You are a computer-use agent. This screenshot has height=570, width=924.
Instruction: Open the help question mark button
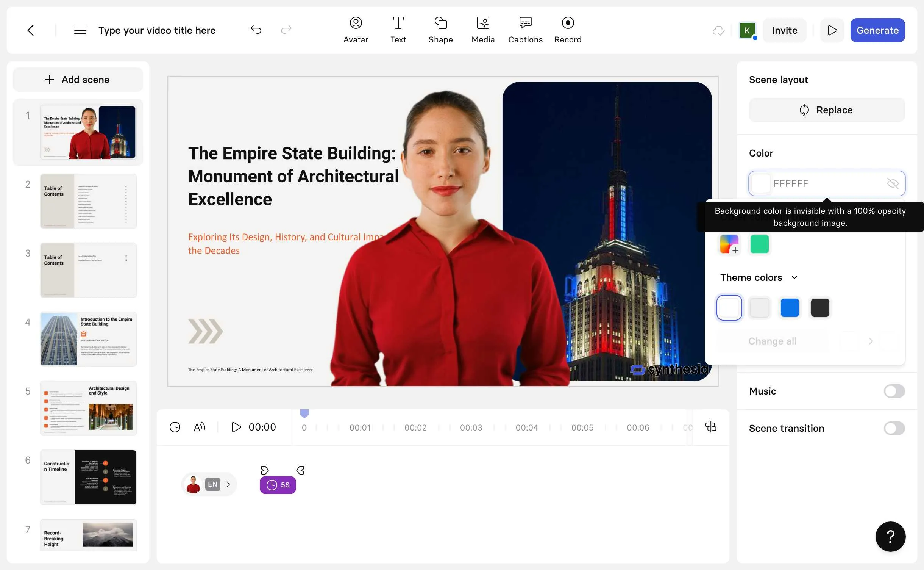click(890, 537)
